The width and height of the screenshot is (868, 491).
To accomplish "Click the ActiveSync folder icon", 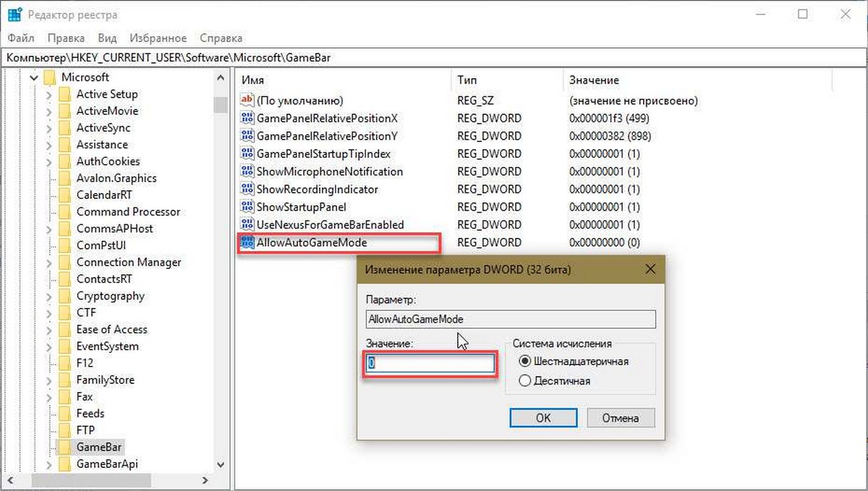I will point(64,127).
